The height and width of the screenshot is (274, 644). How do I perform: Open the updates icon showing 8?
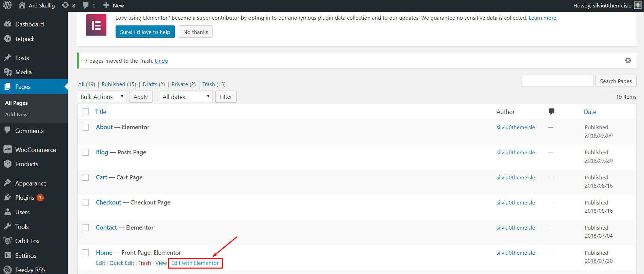(x=65, y=5)
